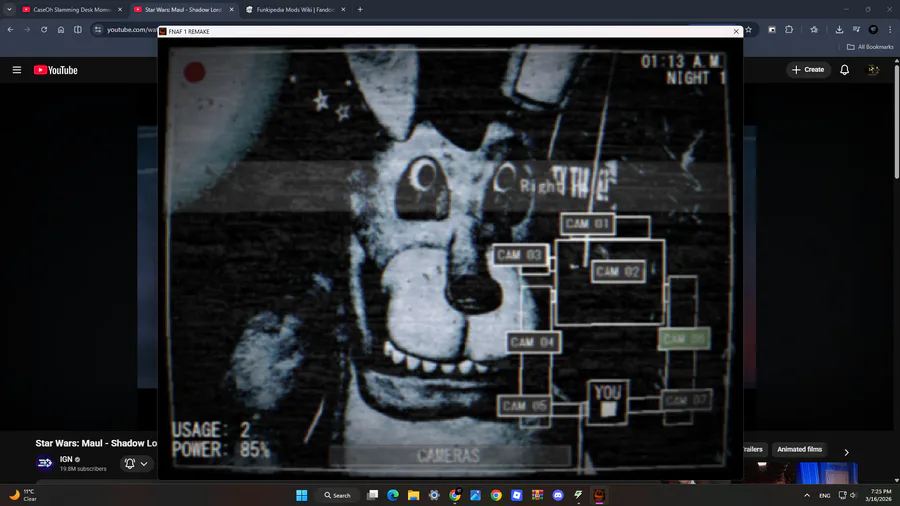
Task: Reload the current page
Action: click(x=44, y=29)
